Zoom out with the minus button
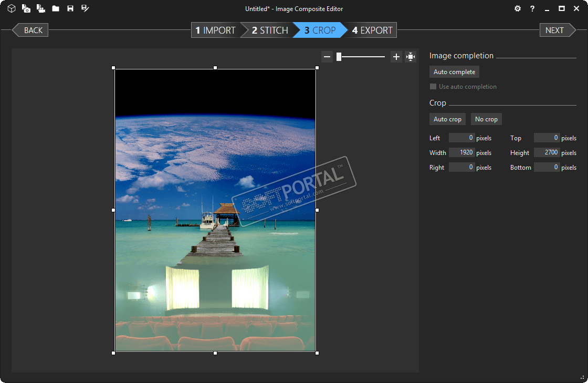The width and height of the screenshot is (588, 383). pos(327,57)
